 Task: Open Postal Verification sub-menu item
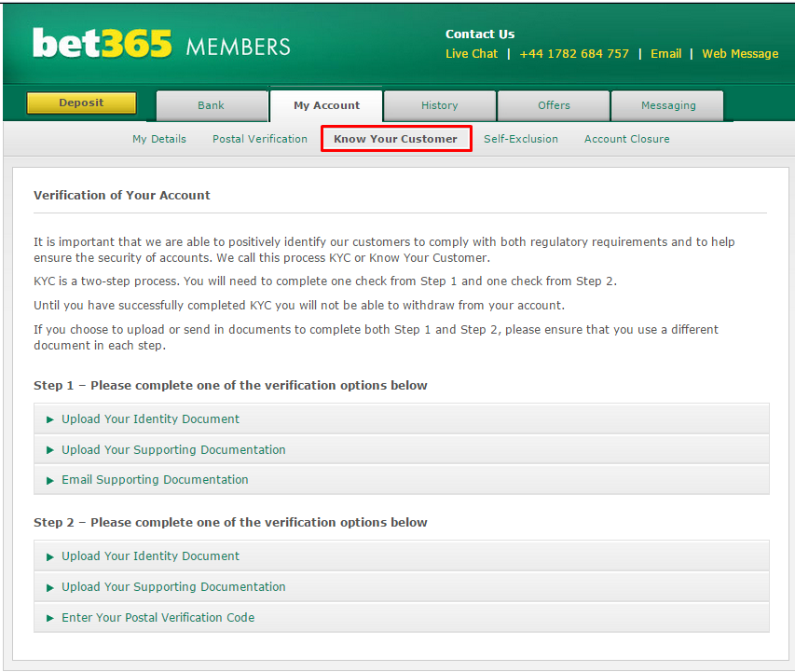coord(260,139)
